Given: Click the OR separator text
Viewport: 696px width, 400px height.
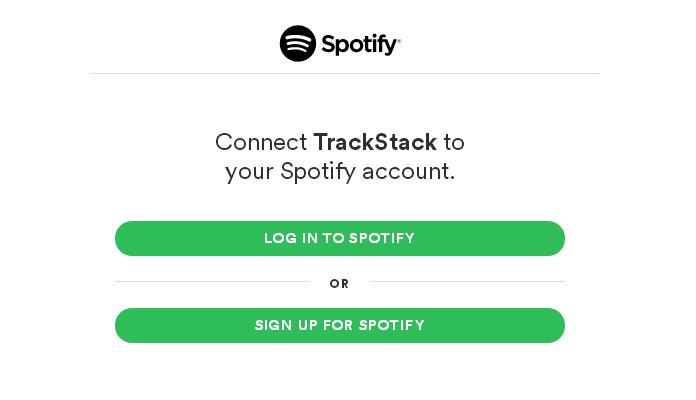Looking at the screenshot, I should (x=339, y=284).
